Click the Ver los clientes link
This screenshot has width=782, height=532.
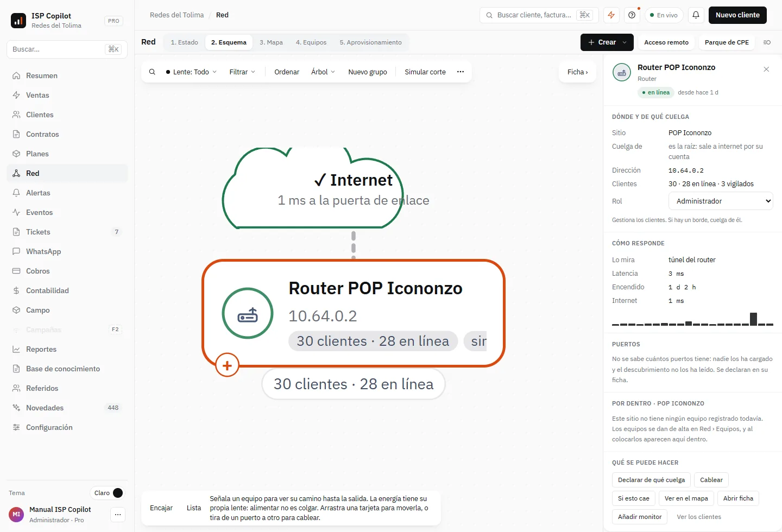tap(699, 517)
